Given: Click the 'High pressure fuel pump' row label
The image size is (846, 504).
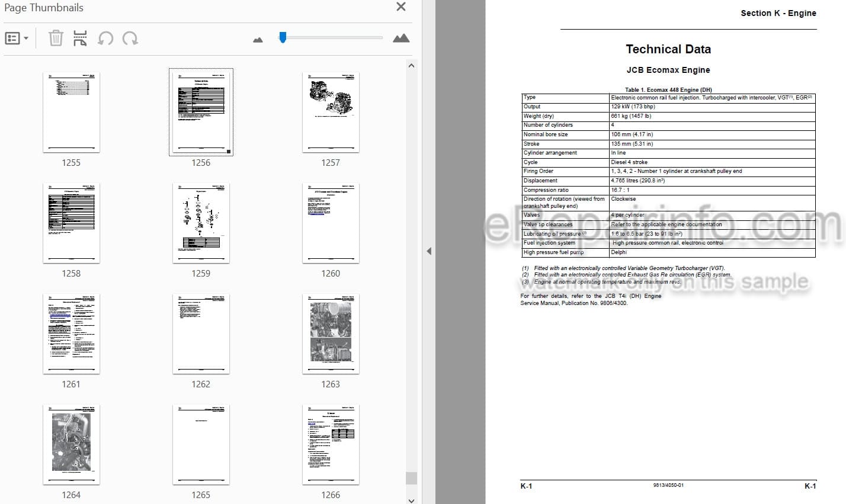Looking at the screenshot, I should (553, 252).
